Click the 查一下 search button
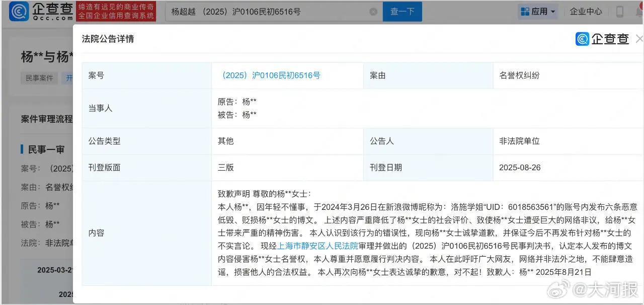644x305 pixels. click(402, 12)
